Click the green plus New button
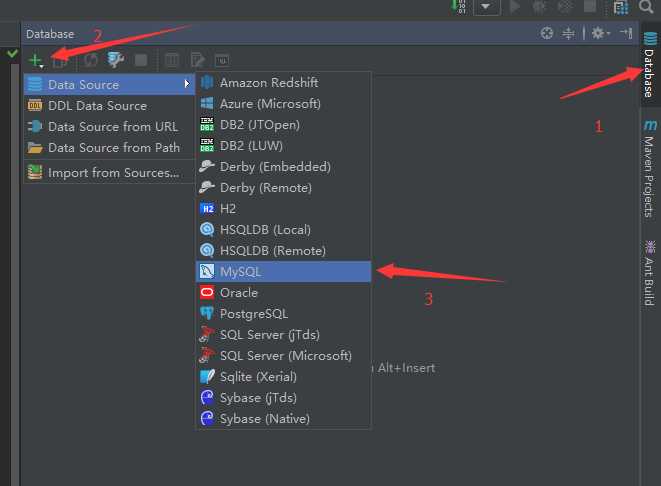Screen dimensions: 661x486 [35, 60]
